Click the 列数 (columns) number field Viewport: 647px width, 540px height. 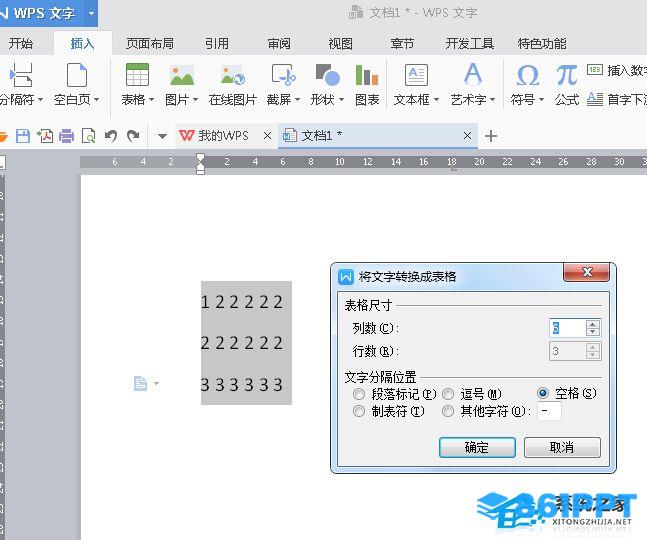(x=567, y=328)
